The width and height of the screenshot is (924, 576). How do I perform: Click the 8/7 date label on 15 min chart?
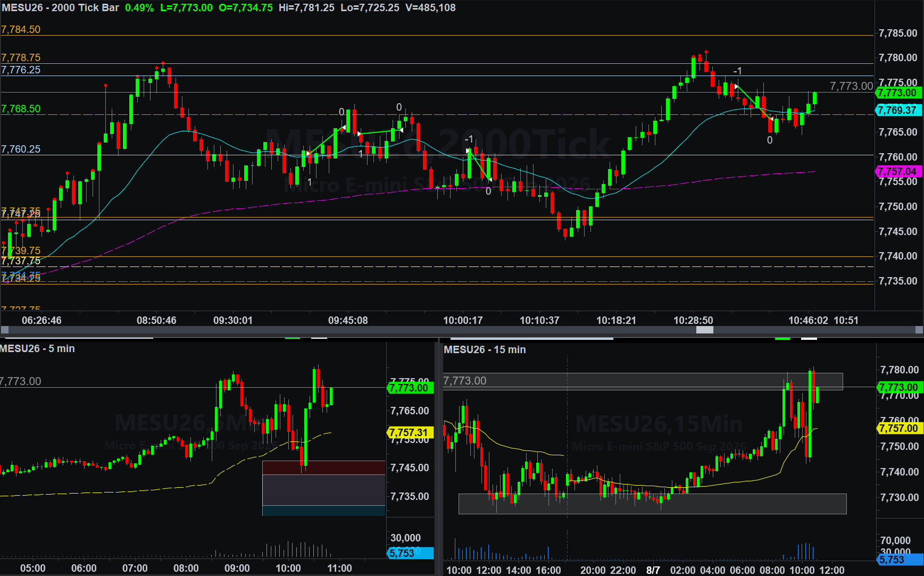(653, 570)
